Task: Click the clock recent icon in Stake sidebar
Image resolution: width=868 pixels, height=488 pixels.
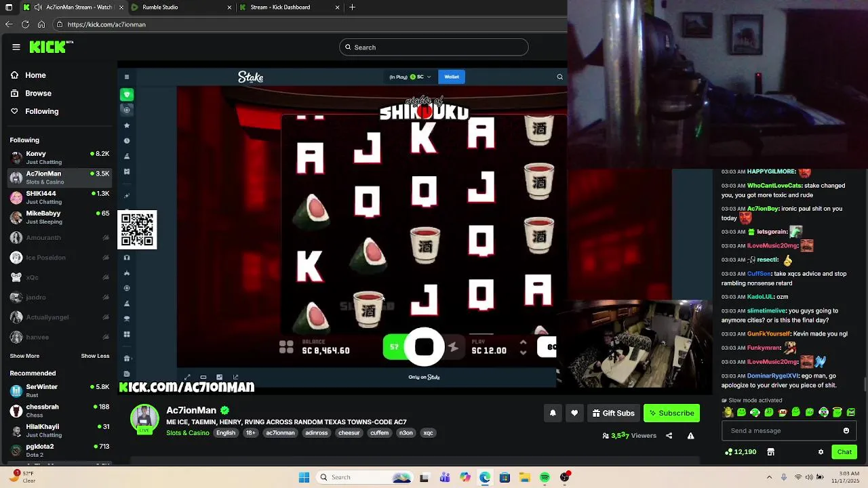Action: coord(127,141)
